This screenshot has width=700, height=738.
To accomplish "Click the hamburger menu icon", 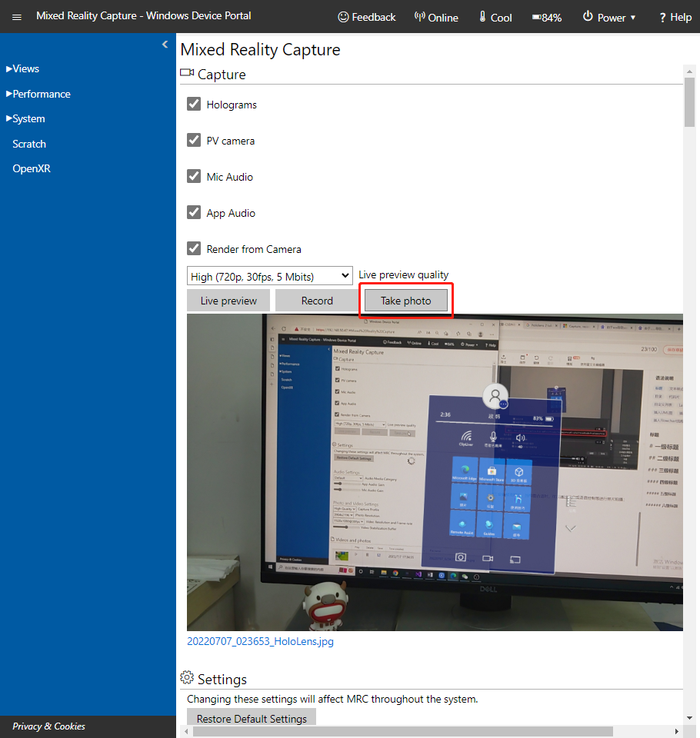I will click(x=16, y=17).
